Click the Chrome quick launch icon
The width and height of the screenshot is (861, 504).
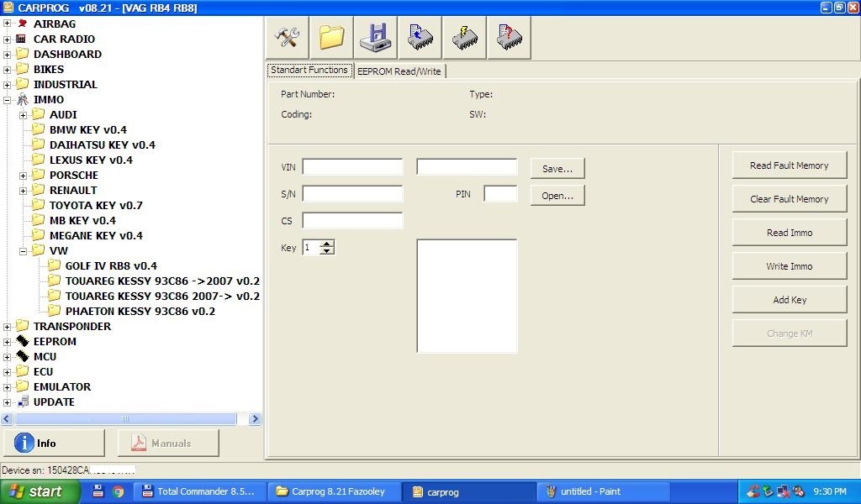[x=118, y=491]
